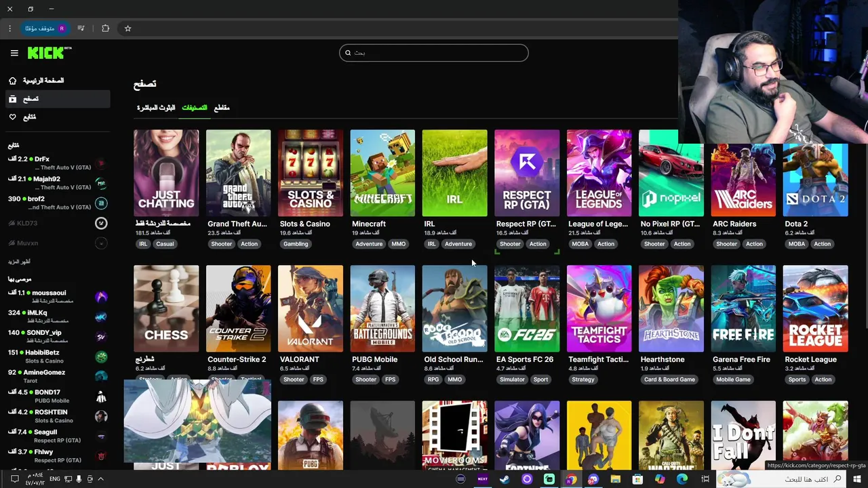Expand the show more link under following
Viewport: 868px width, 488px height.
(19, 262)
